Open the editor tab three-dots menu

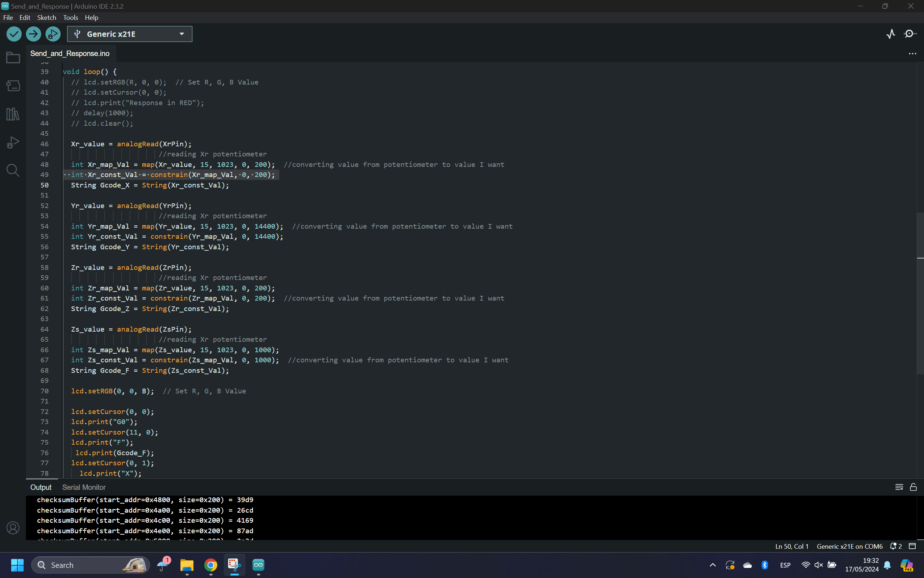[x=912, y=53]
